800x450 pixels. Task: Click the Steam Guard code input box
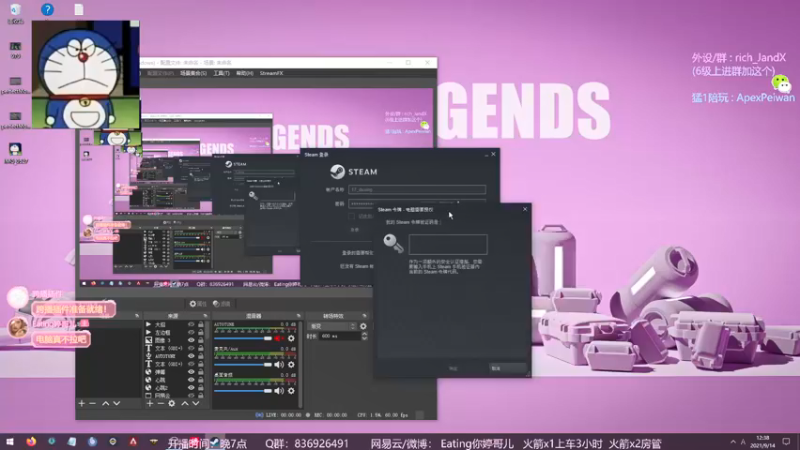[x=448, y=244]
